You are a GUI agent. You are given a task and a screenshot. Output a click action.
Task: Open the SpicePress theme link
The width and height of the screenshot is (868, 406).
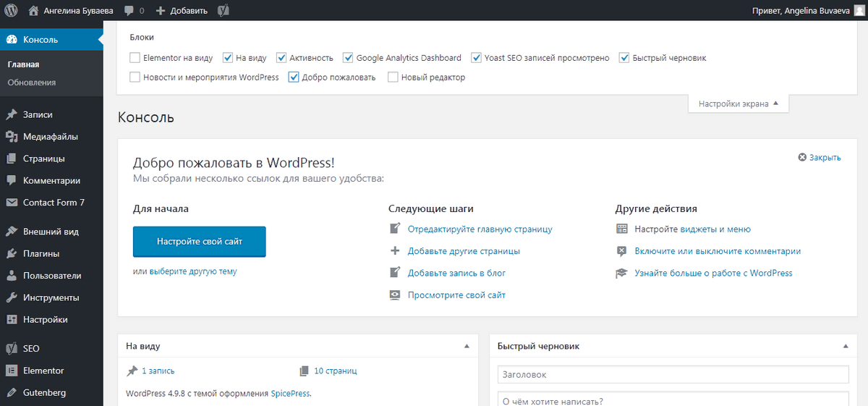(x=290, y=394)
